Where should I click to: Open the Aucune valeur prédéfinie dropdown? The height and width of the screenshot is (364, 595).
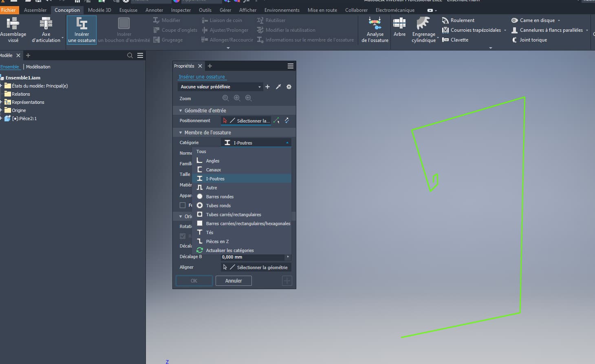[220, 87]
